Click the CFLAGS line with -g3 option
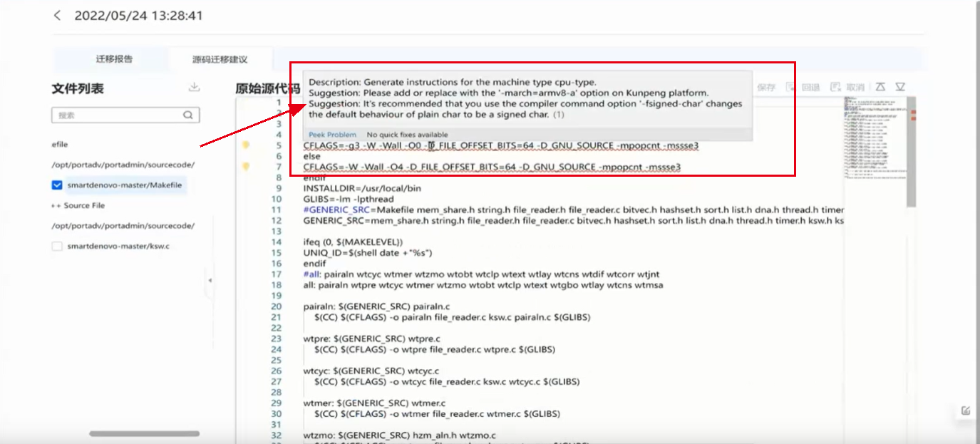980x444 pixels. point(501,145)
